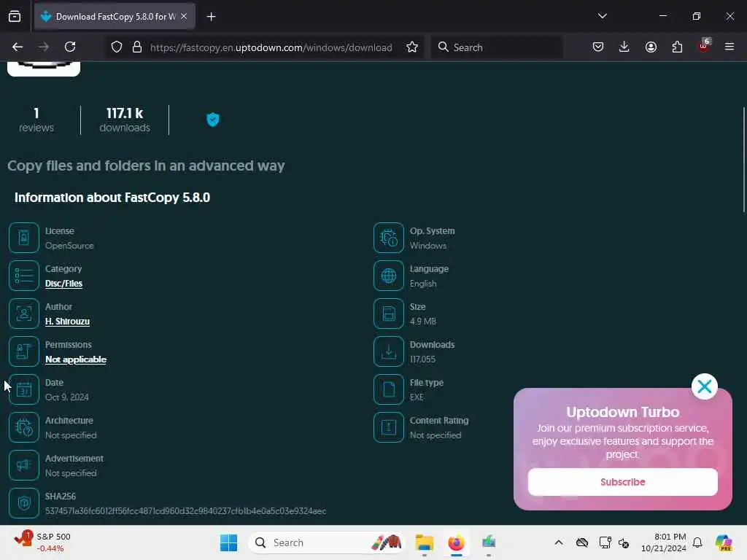747x560 pixels.
Task: Click the OpenSource license value
Action: pos(69,246)
